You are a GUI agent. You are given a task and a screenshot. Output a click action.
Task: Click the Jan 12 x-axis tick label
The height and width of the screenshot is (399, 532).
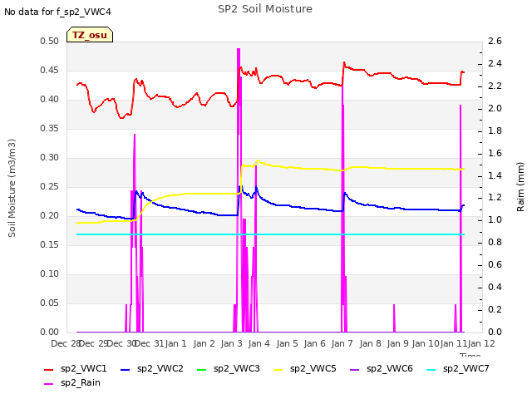pyautogui.click(x=481, y=343)
